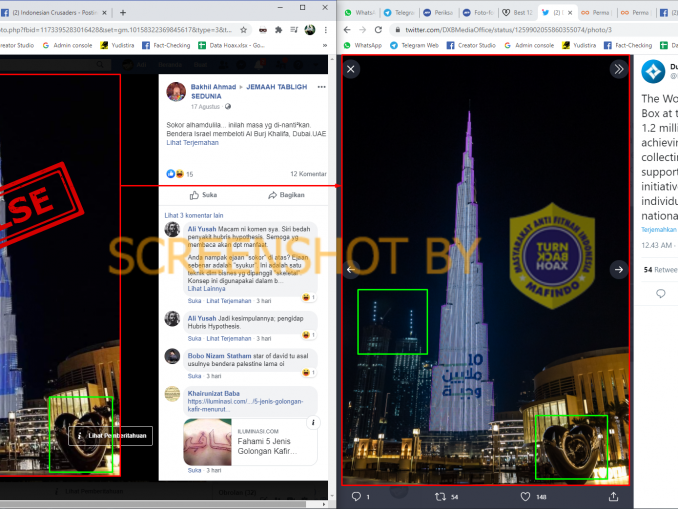Viewport: 678px width, 509px height.
Task: Open the media control icon in the left browser toolbar
Action: click(x=294, y=30)
